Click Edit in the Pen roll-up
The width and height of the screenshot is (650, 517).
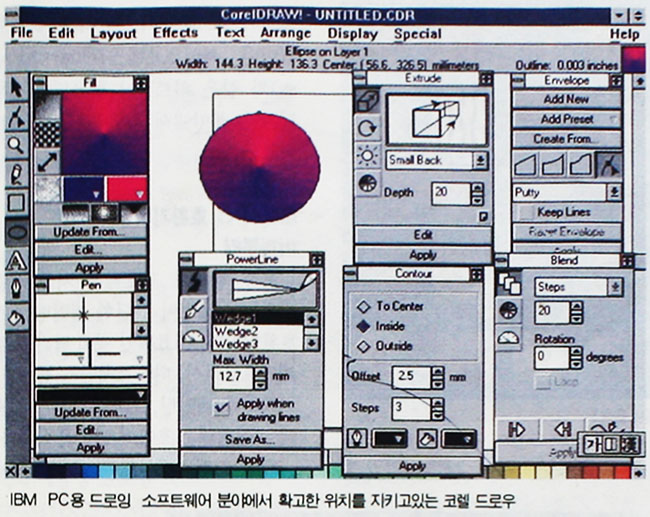[x=91, y=430]
